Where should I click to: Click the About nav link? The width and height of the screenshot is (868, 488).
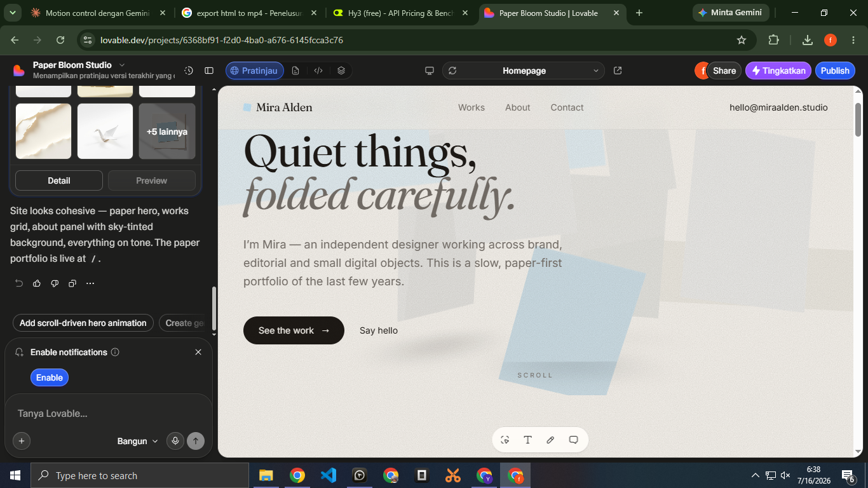[x=517, y=107]
